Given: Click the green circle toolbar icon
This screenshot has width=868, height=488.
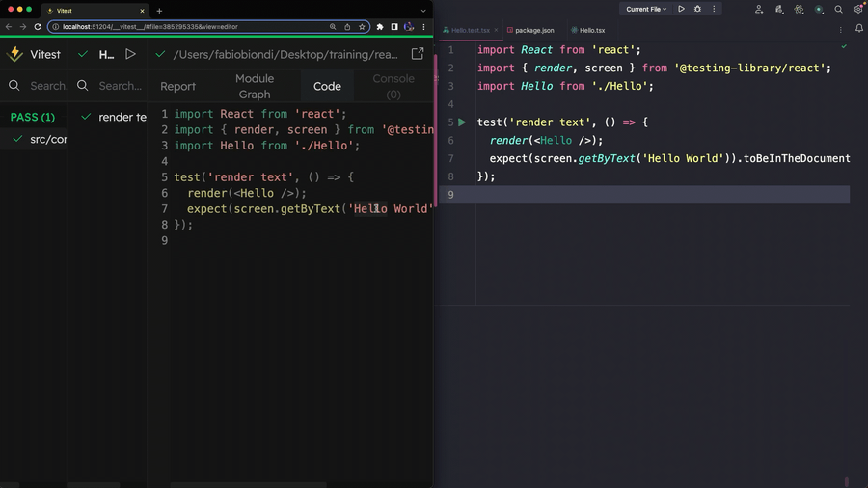Looking at the screenshot, I should pyautogui.click(x=819, y=9).
